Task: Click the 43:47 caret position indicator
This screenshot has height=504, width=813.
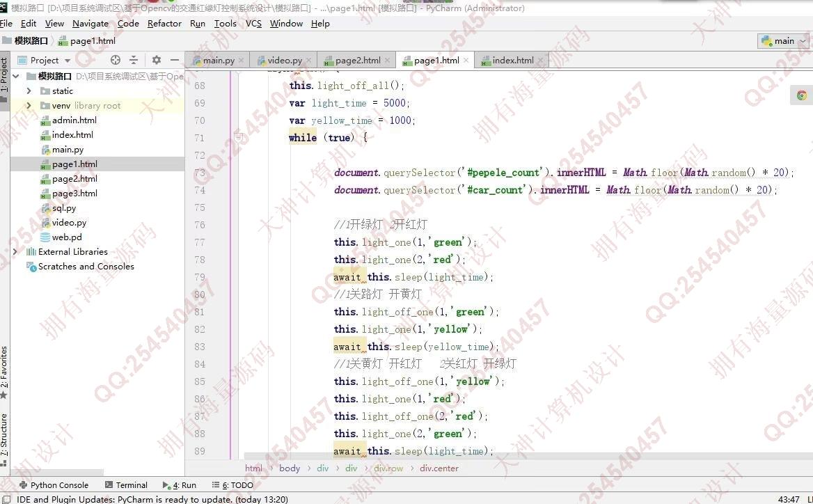Action: (789, 499)
